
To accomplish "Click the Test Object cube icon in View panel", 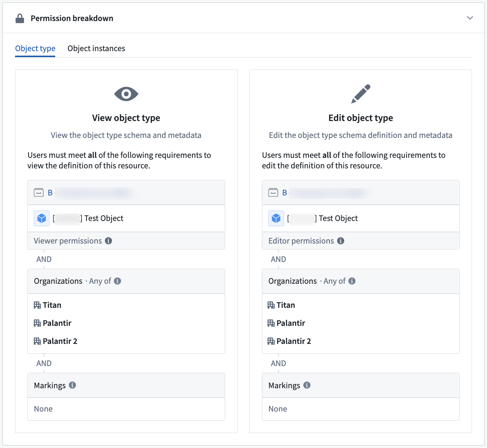I will (42, 218).
